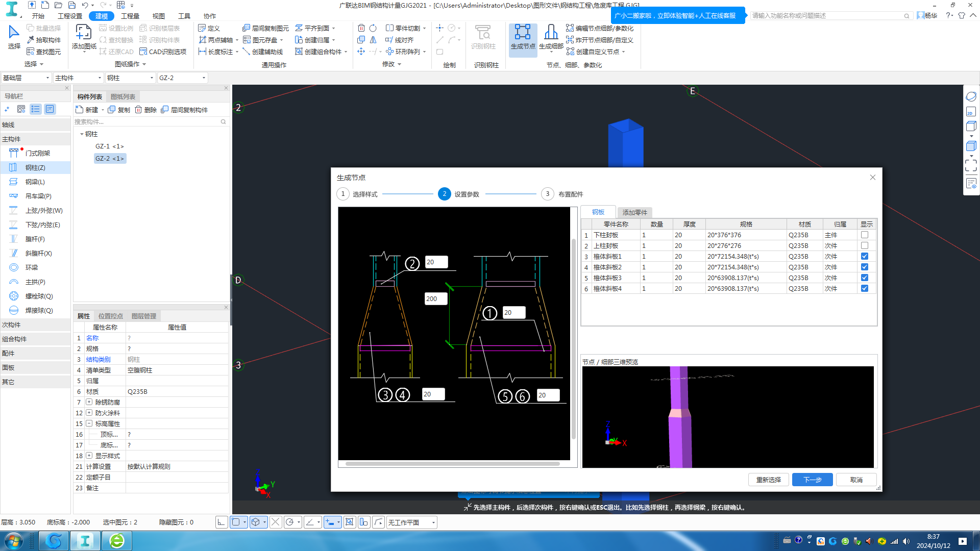
Task: Open the 视图 ribbon tab
Action: (159, 16)
